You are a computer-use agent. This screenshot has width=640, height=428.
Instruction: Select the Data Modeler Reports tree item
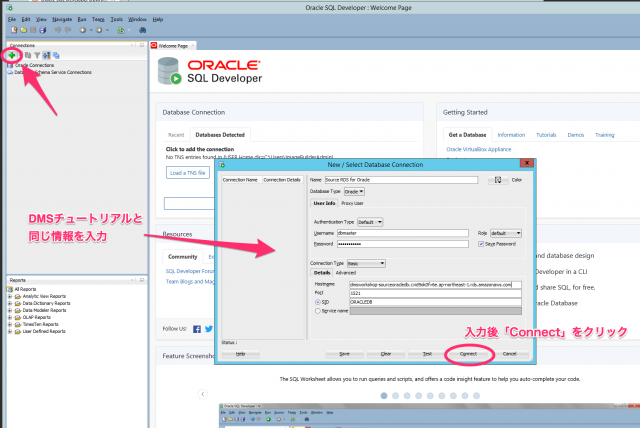click(x=44, y=310)
